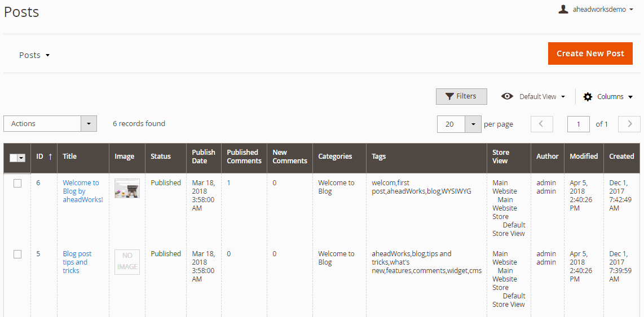Expand the Posts navigation dropdown

(x=34, y=55)
